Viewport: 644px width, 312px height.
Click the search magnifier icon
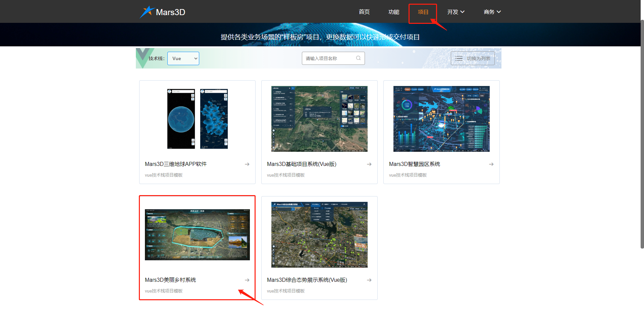(x=358, y=58)
